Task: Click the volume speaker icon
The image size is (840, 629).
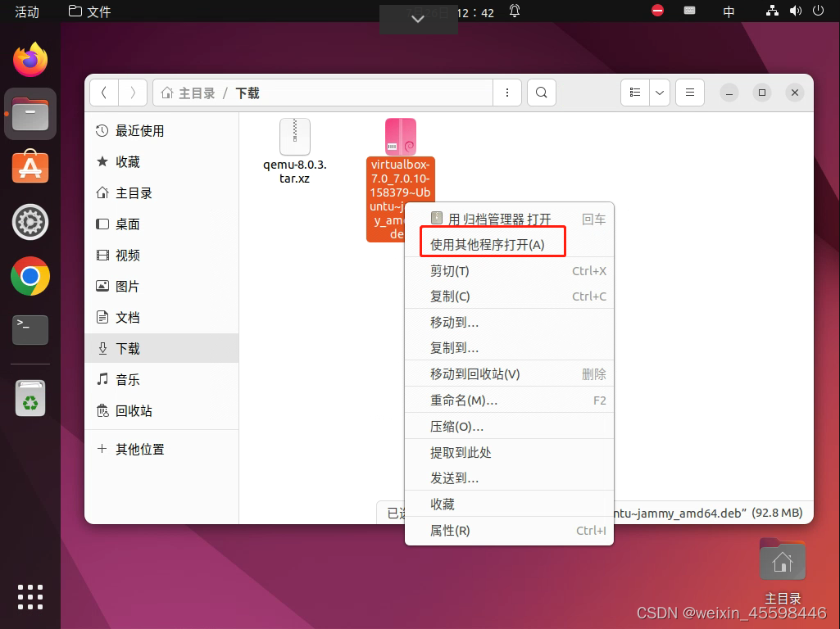Action: point(796,11)
